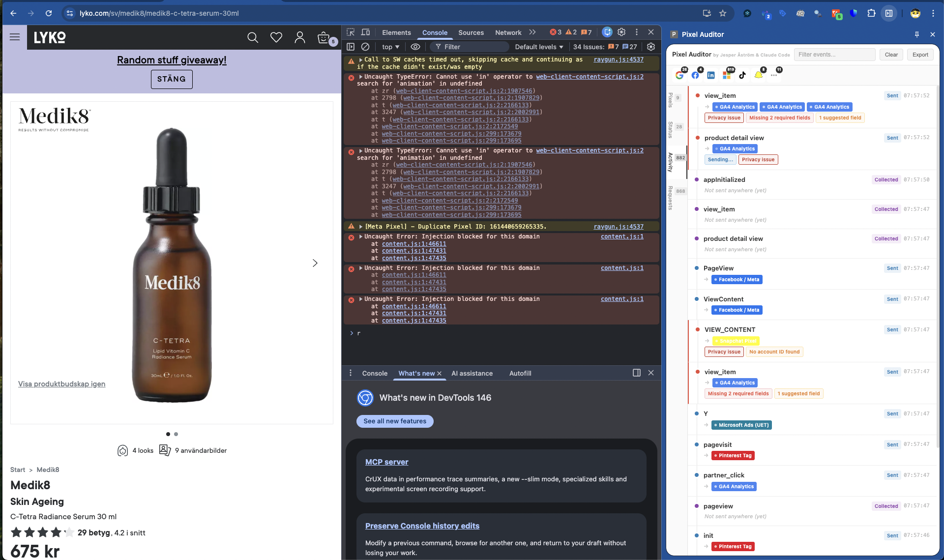Click Clear in Pixel Auditor
This screenshot has height=560, width=944.
(891, 55)
